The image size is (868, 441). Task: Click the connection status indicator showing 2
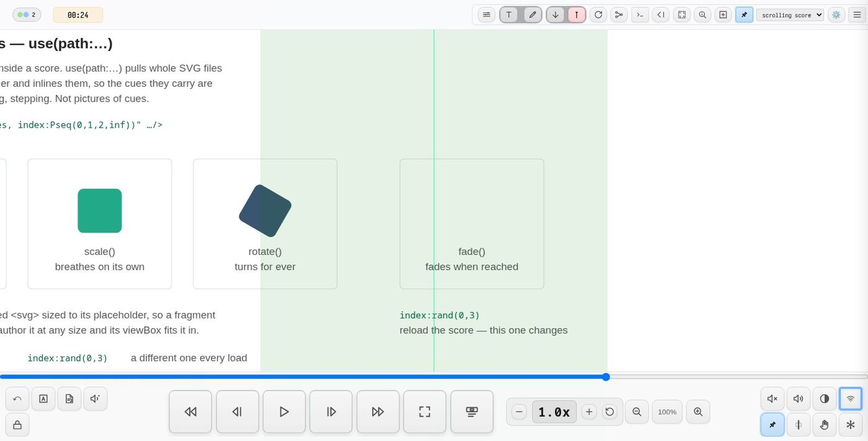(x=27, y=14)
